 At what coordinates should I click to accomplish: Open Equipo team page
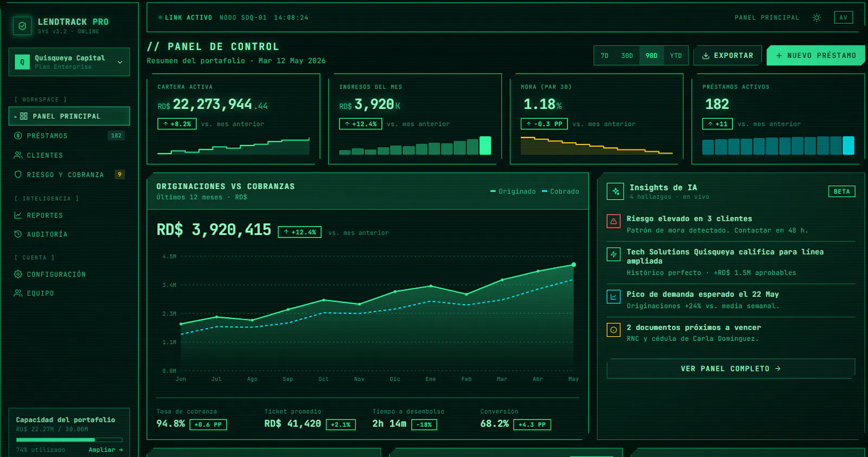69,293
